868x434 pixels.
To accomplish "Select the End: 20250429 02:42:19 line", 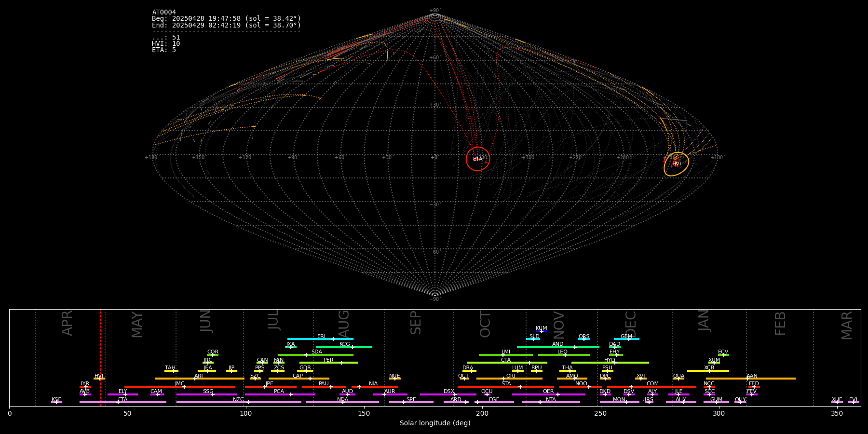I will [226, 25].
